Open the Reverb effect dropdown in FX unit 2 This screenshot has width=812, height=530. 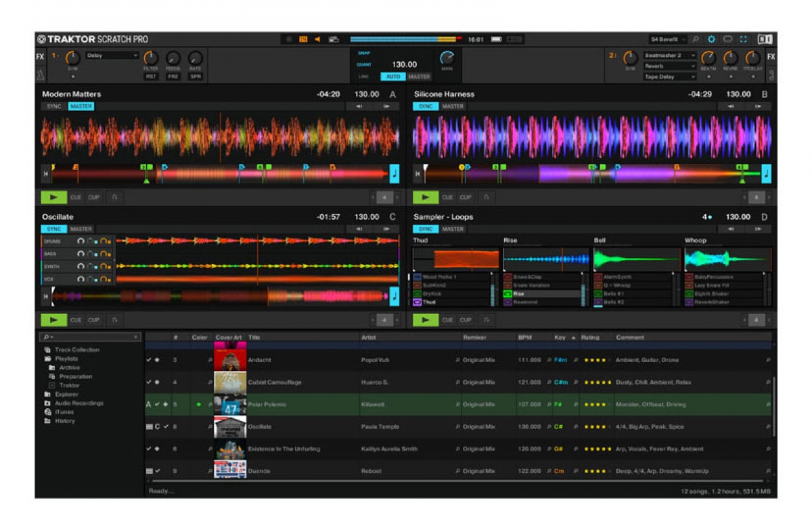pos(670,66)
